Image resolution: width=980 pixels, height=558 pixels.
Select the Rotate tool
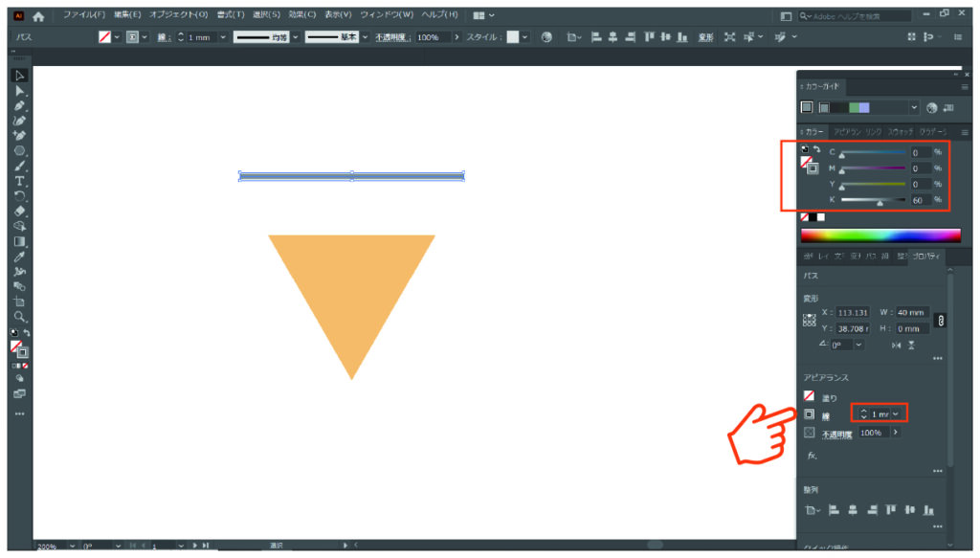(19, 196)
